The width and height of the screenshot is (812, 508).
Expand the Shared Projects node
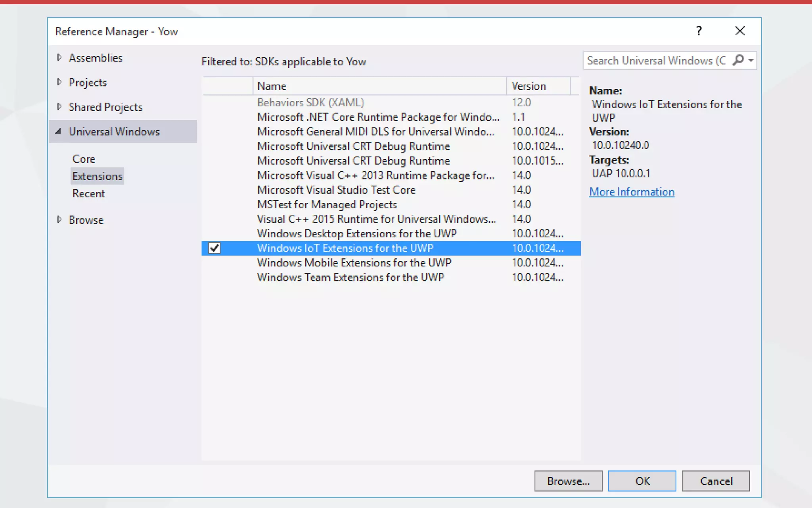coord(59,107)
